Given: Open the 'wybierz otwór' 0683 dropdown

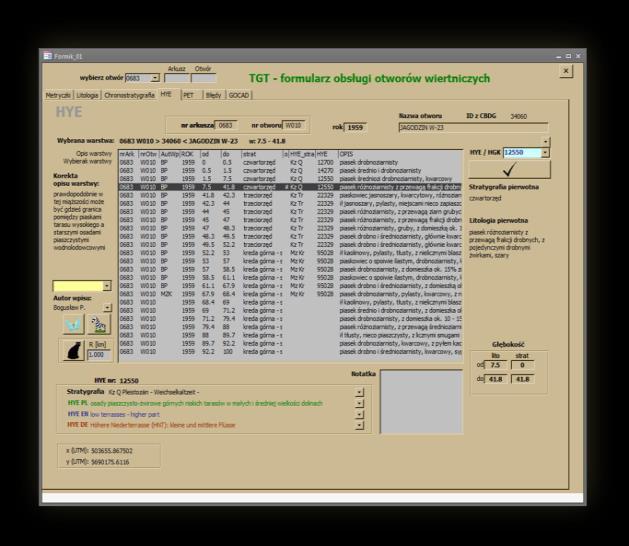Looking at the screenshot, I should (x=155, y=78).
